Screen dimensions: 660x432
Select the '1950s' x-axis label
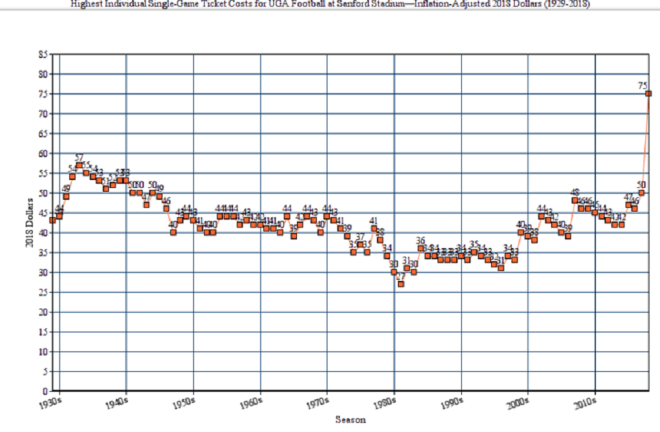[184, 403]
